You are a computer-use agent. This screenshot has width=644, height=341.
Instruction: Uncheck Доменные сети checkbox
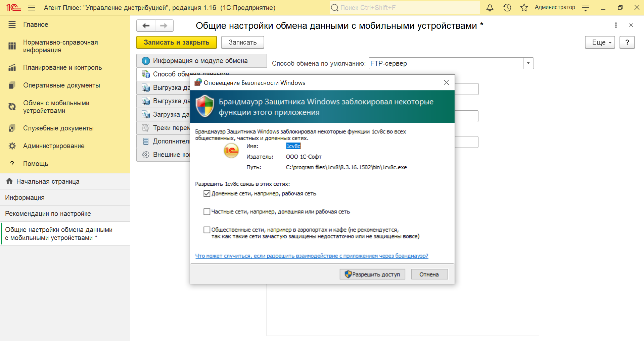tap(207, 193)
